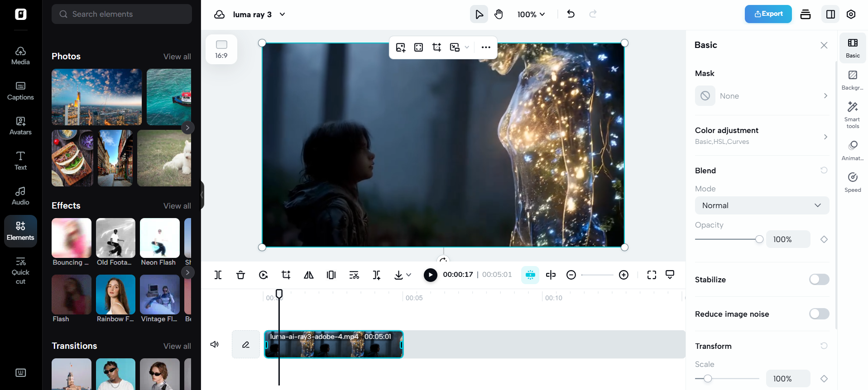
Task: Open the Text panel
Action: (20, 161)
